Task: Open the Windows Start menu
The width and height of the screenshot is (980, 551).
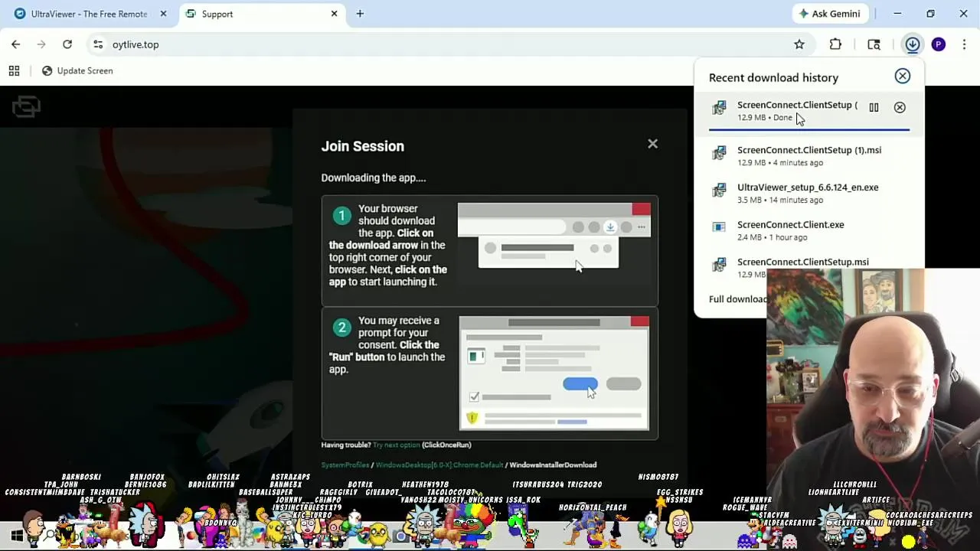Action: [17, 536]
